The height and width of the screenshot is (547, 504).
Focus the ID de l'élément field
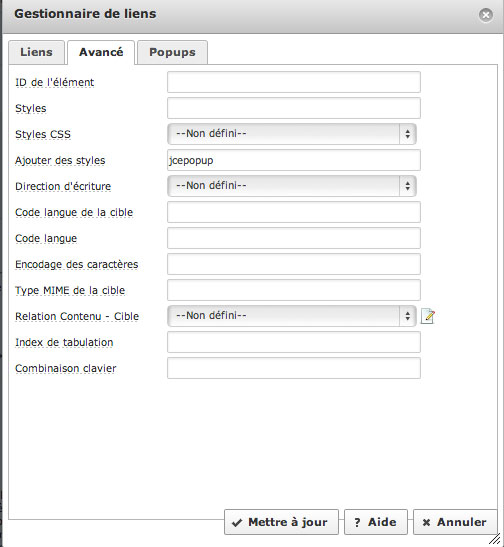[294, 82]
